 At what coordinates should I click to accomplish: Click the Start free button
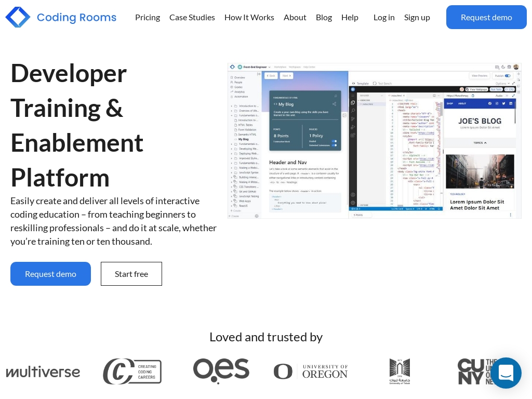(131, 274)
